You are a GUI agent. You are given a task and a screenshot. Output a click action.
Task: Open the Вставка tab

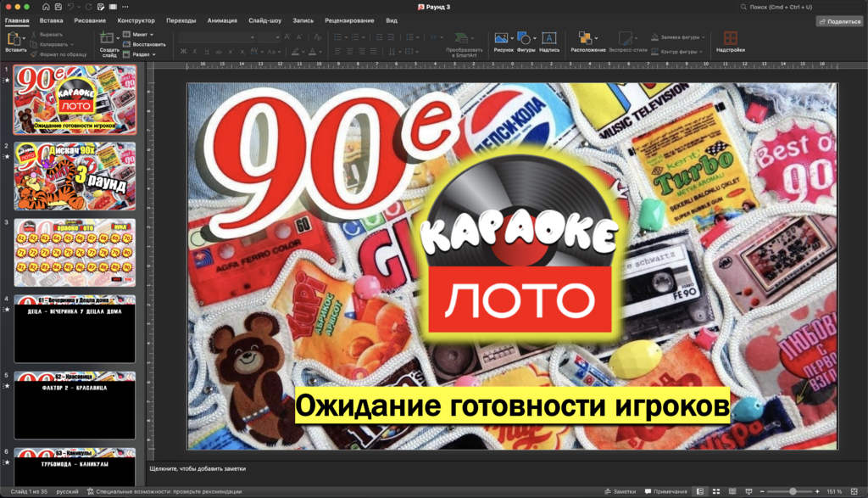click(52, 20)
